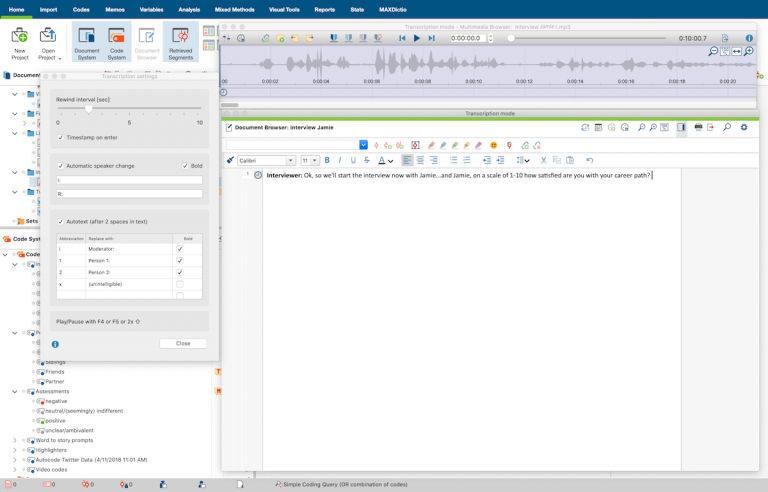
Task: Export the document from Document Browser
Action: pos(710,127)
